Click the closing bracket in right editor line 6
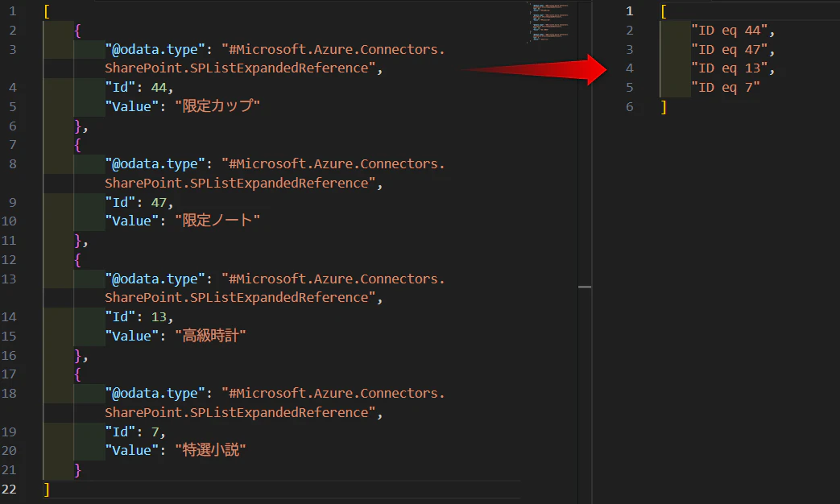Image resolution: width=840 pixels, height=504 pixels. click(664, 107)
